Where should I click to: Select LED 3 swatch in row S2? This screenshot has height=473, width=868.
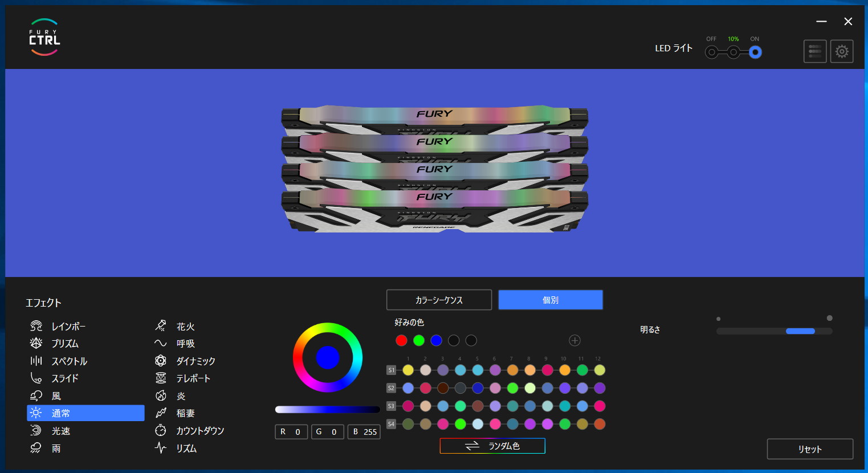443,388
